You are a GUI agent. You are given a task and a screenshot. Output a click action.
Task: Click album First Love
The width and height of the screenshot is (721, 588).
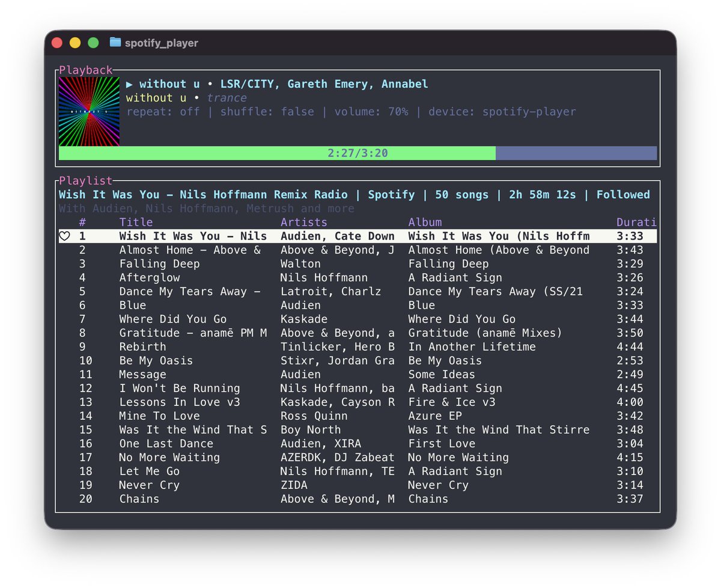pos(442,444)
